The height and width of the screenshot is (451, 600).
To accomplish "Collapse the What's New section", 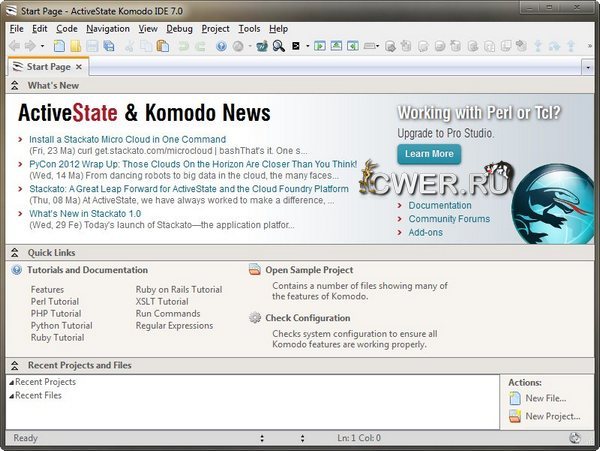I will (x=15, y=85).
